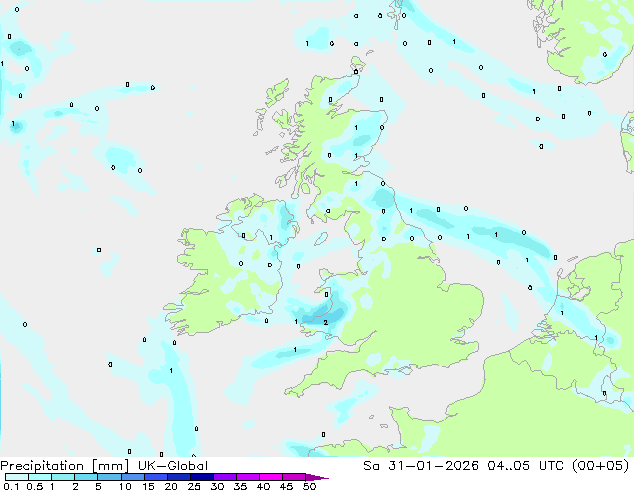Screen dimensions: 634x490
Task: Click the "45" legend tick label
Action: click(286, 486)
